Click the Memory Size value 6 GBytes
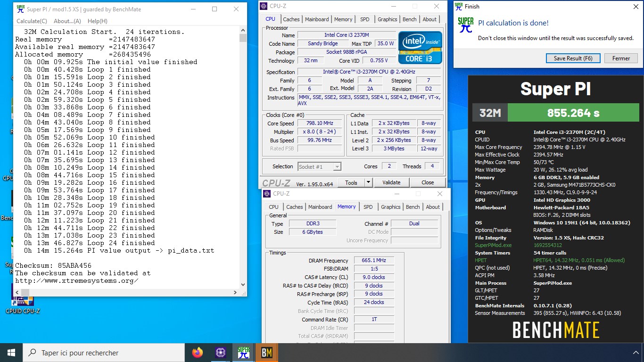644x362 pixels. click(313, 232)
